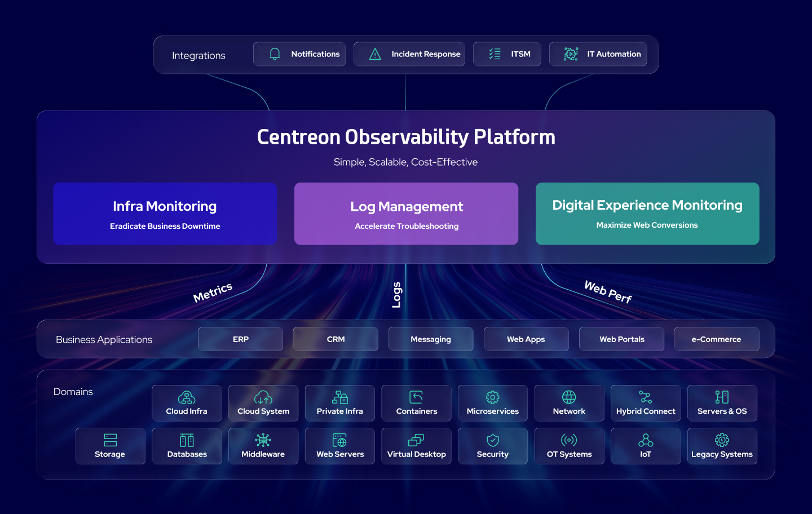Click the Incident Response warning triangle icon
Image resolution: width=812 pixels, height=514 pixels.
click(375, 54)
